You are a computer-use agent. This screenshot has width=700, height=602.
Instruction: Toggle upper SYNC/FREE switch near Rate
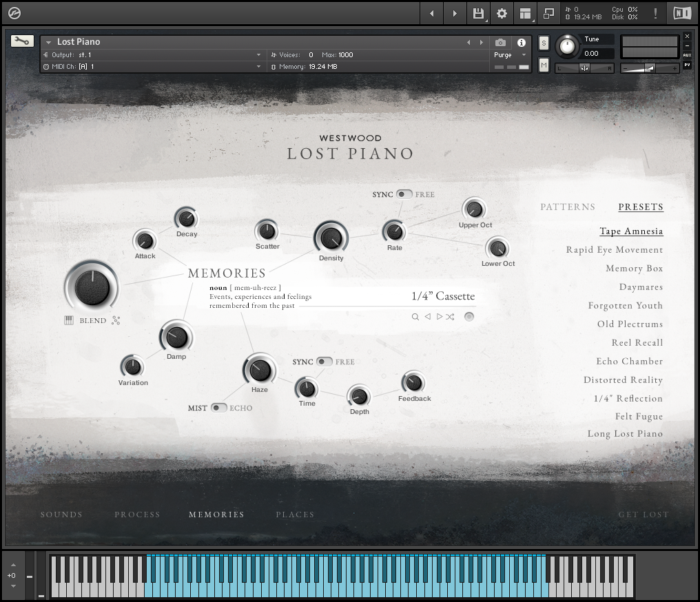tap(404, 194)
